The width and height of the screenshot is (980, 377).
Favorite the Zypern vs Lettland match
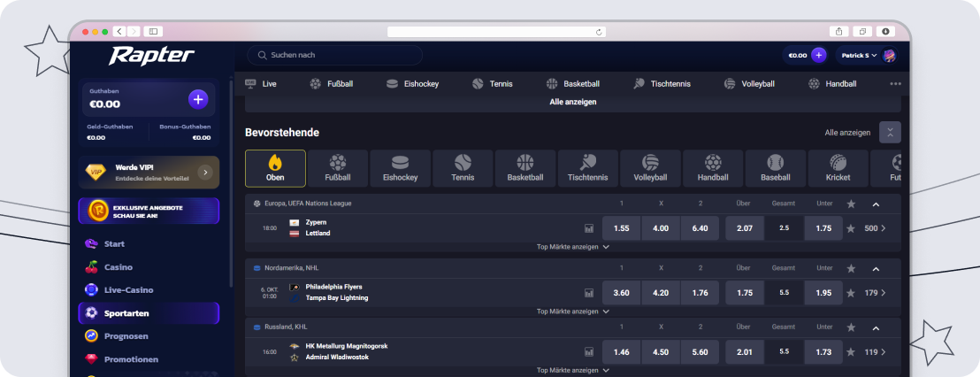tap(851, 229)
